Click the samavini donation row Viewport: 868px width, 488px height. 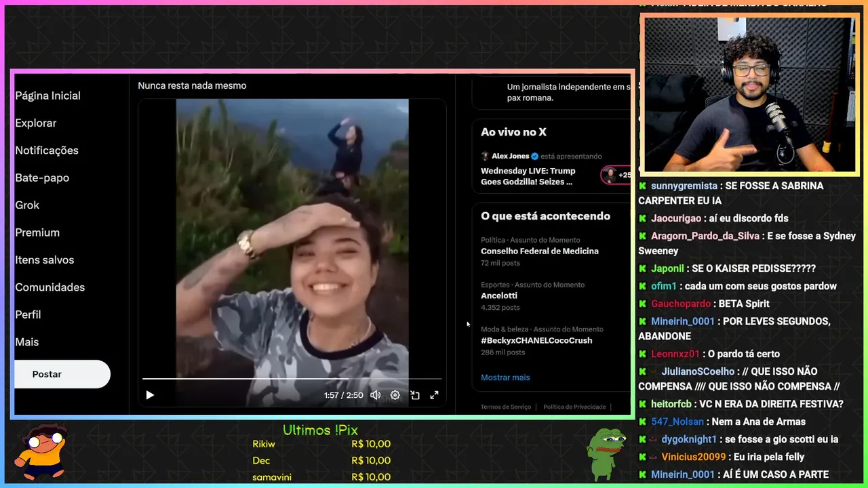(x=321, y=476)
